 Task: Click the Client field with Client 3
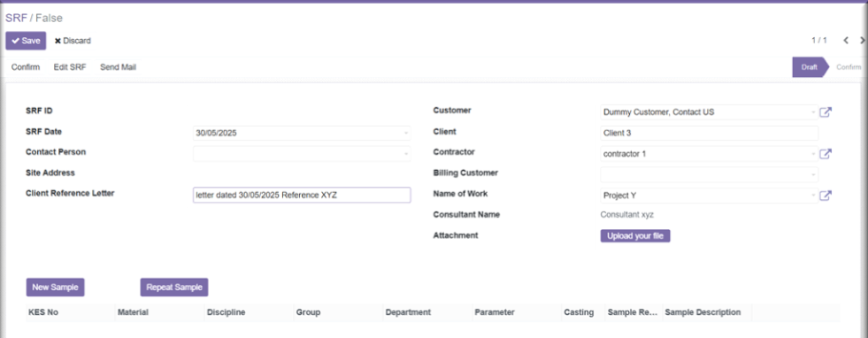[709, 133]
